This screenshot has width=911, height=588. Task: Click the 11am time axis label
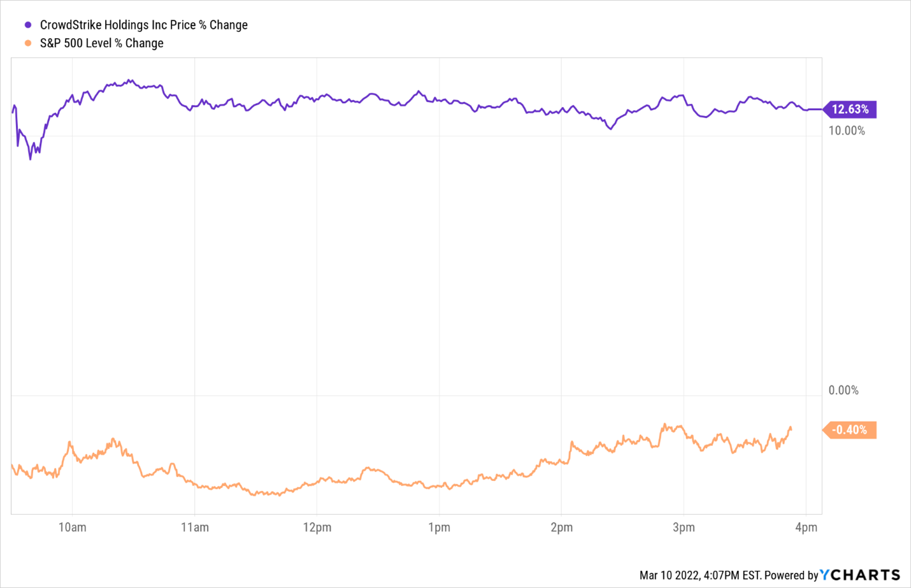[195, 527]
